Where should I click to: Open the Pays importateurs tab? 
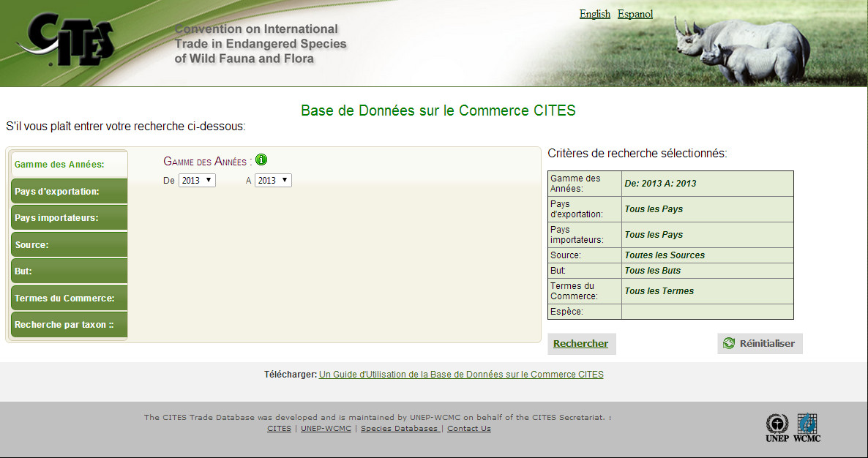coord(70,218)
